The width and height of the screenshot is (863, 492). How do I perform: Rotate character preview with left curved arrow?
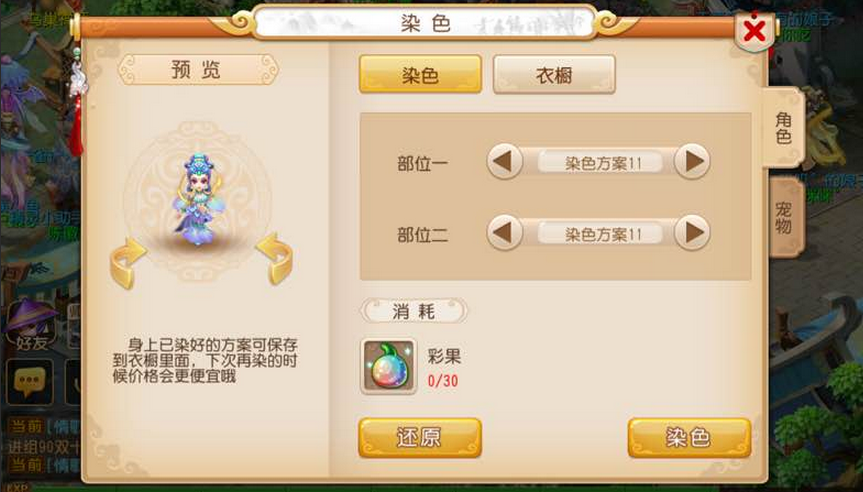tap(128, 263)
